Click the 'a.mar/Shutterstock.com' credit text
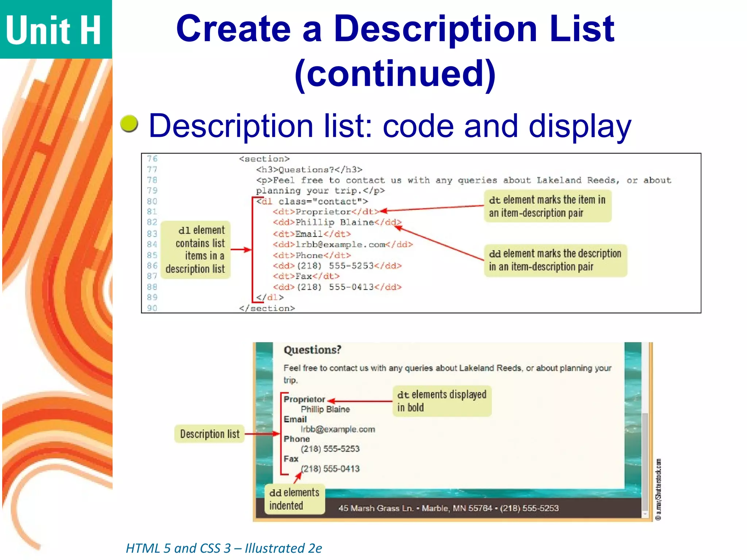747x560 pixels. pyautogui.click(x=658, y=489)
